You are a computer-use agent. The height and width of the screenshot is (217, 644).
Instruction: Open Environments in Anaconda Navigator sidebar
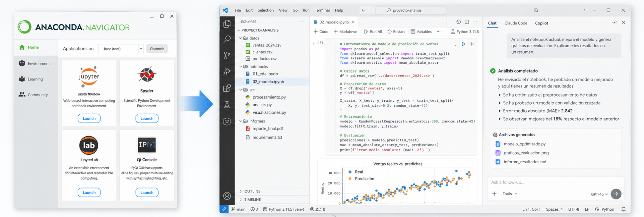click(x=35, y=63)
